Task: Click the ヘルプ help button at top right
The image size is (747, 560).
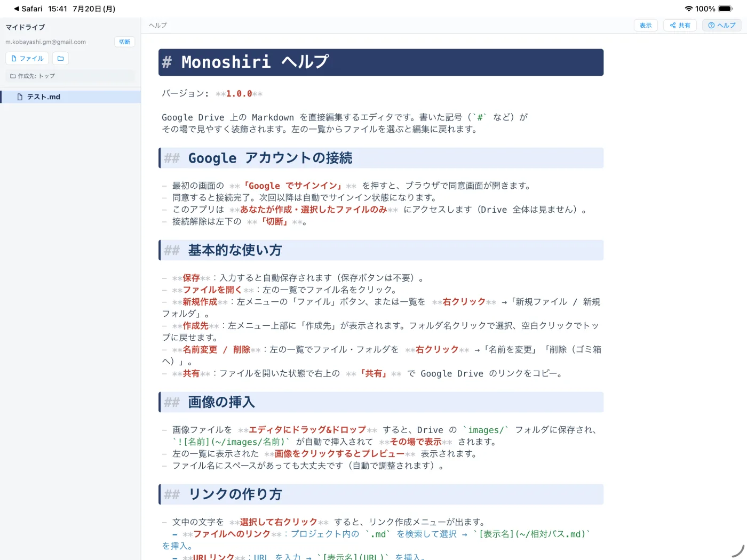Action: coord(721,25)
